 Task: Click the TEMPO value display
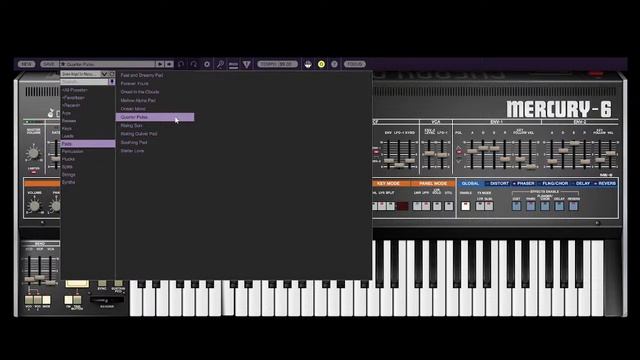click(277, 64)
